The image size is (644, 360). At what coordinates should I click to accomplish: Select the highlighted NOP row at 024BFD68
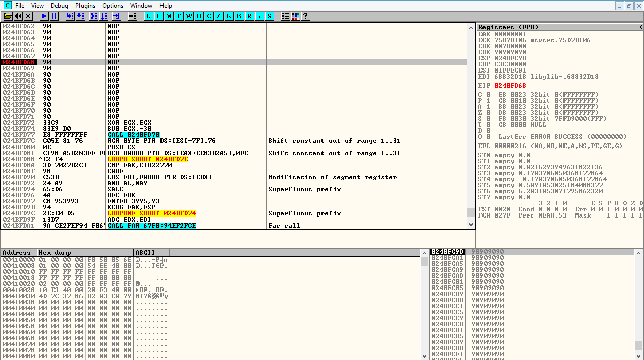(234, 62)
